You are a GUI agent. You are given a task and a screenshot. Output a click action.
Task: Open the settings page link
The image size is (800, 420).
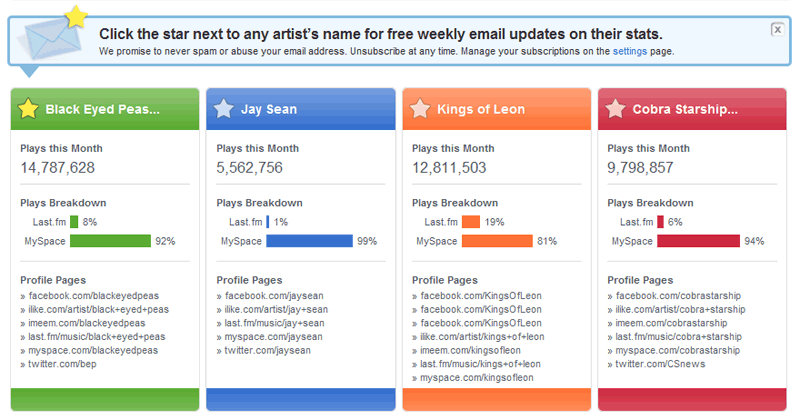tap(630, 51)
